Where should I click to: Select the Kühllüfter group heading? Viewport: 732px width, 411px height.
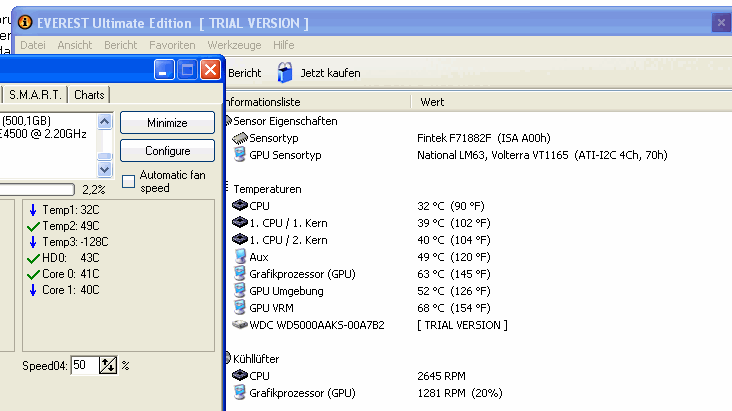(x=256, y=359)
